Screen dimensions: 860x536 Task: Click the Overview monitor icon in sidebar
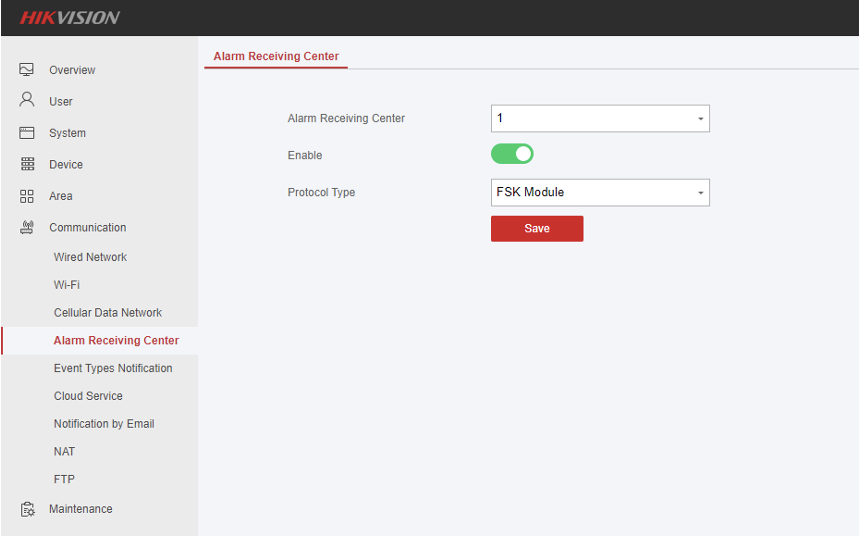click(x=27, y=70)
